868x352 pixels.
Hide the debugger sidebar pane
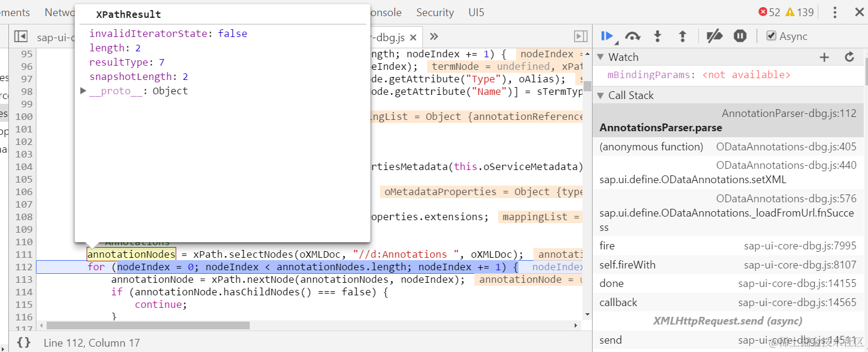point(581,36)
